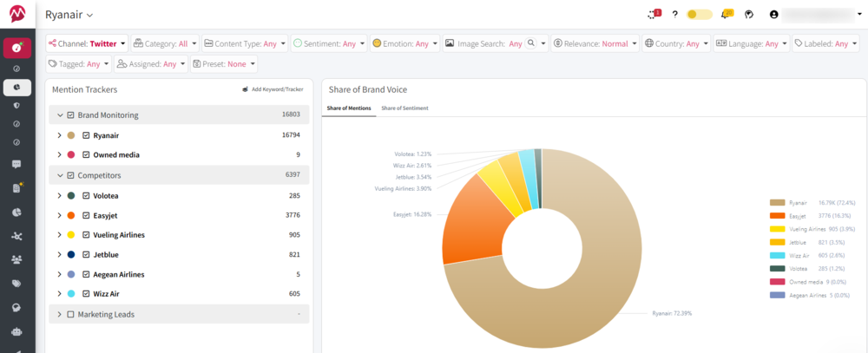Switch to the Share of Sentiment tab
The height and width of the screenshot is (353, 868).
pos(404,108)
